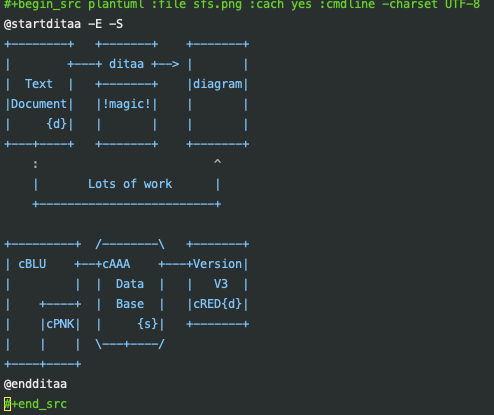This screenshot has width=494, height=415.
Task: Click the !magic! text in box
Action: pos(127,104)
